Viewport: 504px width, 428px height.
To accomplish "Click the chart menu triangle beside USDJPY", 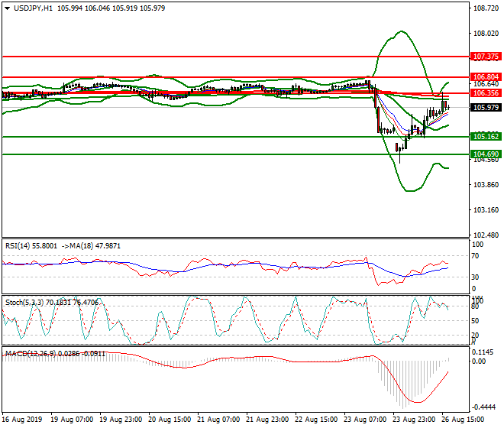I will [6, 8].
